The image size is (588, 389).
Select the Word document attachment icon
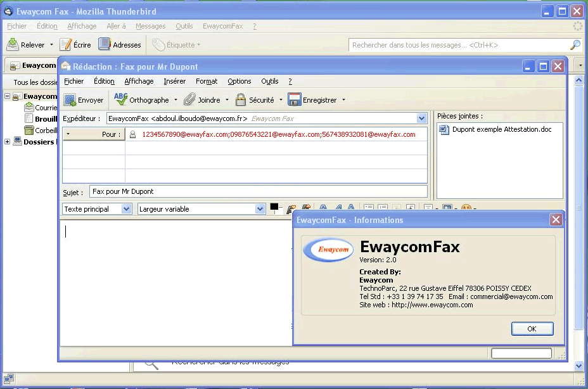point(444,130)
